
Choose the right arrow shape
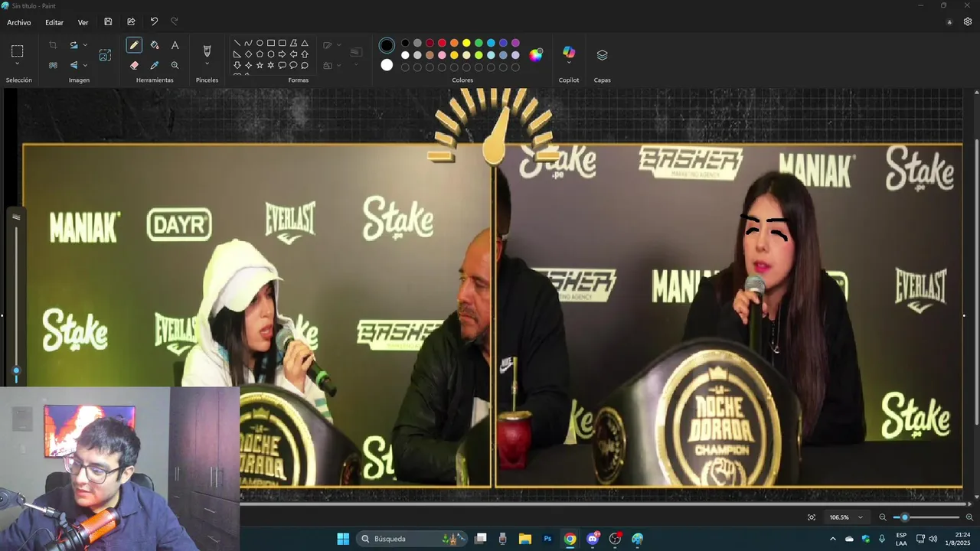tap(282, 54)
